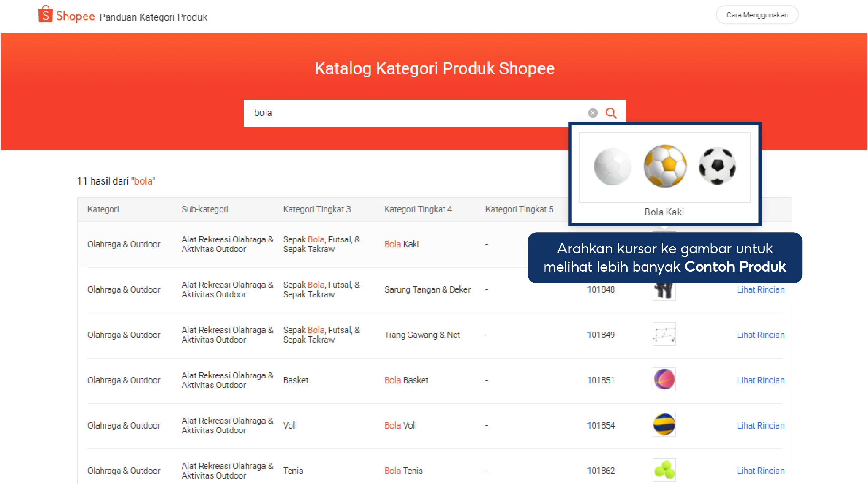Click the black-and-white ball in popup preview
The width and height of the screenshot is (868, 484).
click(716, 166)
